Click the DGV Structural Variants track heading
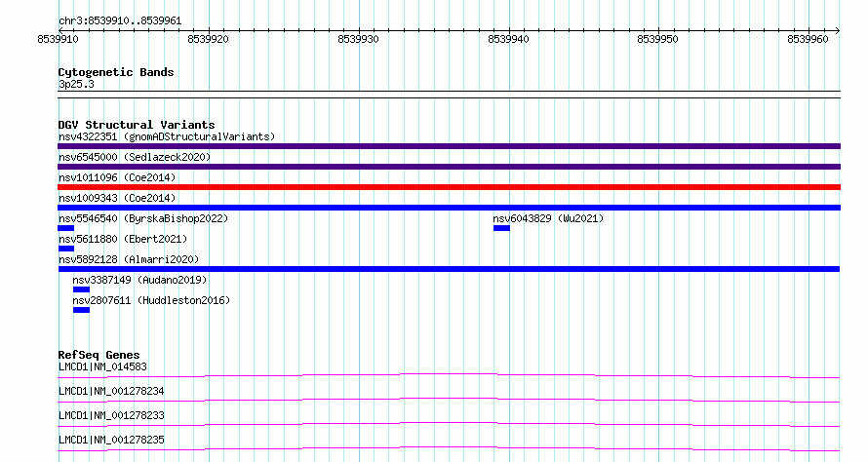This screenshot has height=462, width=868. [137, 125]
